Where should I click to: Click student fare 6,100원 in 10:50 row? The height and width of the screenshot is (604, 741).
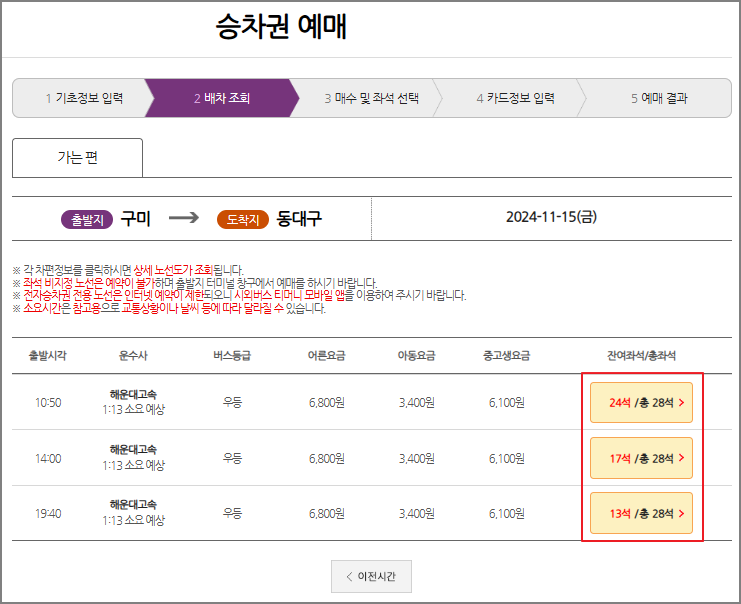pyautogui.click(x=507, y=403)
